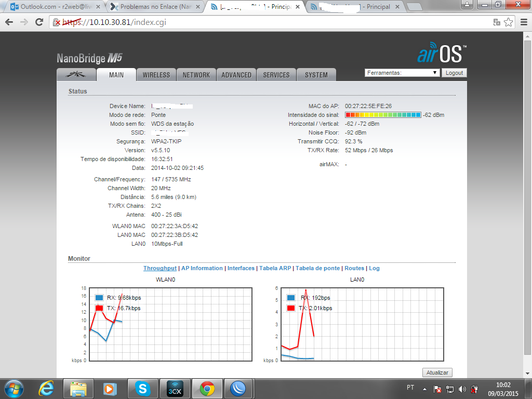Click the TX/RX rate 52 Mbps / 26 Mbps

pos(369,150)
